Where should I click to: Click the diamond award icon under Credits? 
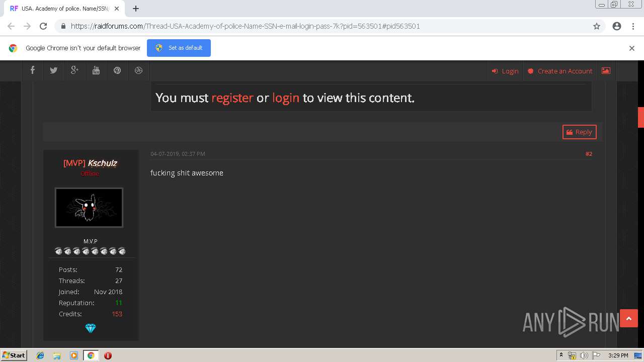[91, 328]
